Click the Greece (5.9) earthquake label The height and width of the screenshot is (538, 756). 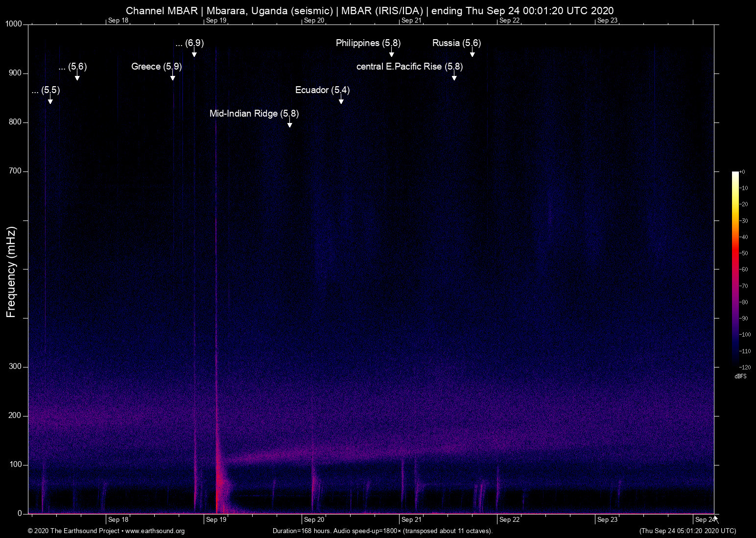click(157, 67)
